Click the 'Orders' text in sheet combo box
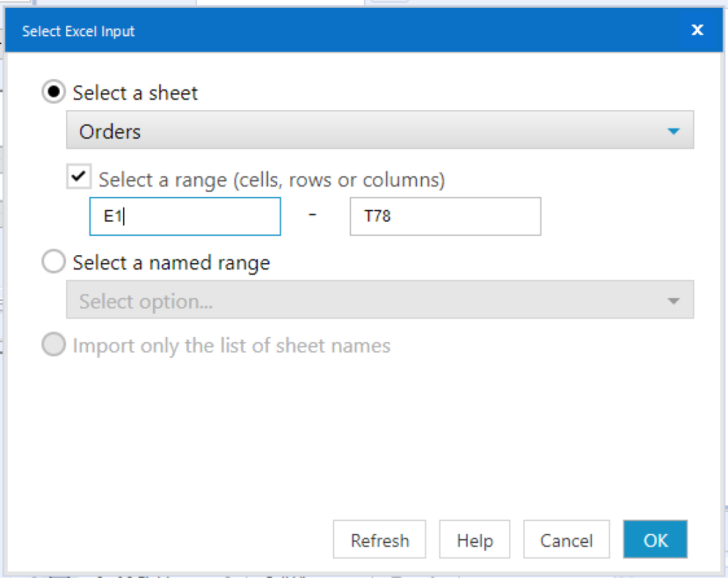This screenshot has width=728, height=578. point(110,132)
